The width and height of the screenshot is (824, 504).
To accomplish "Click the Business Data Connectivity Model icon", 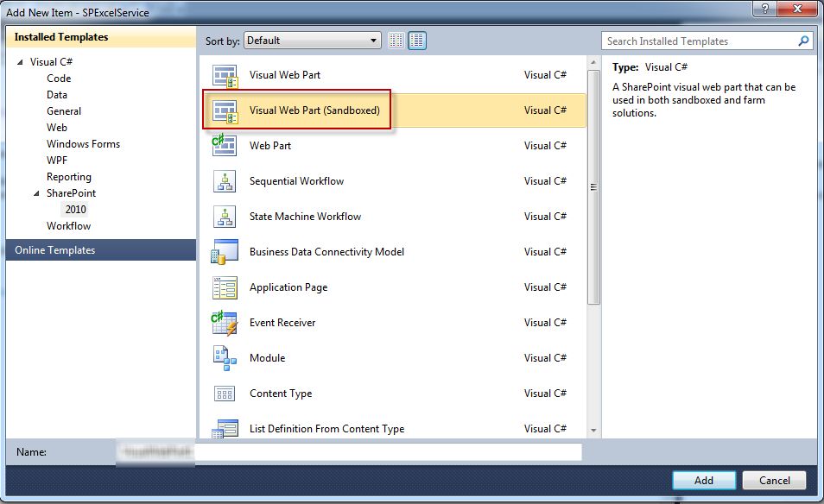I will pos(225,252).
